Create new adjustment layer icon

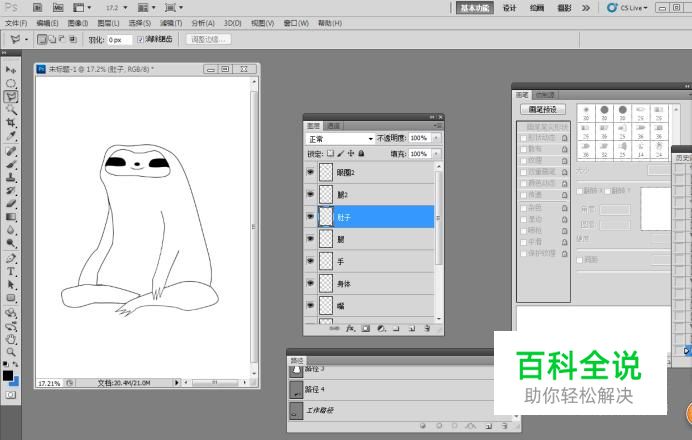click(381, 328)
